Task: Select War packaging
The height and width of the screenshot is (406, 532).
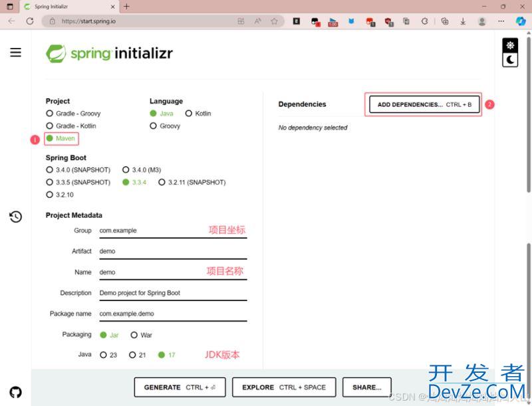Action: [142, 335]
